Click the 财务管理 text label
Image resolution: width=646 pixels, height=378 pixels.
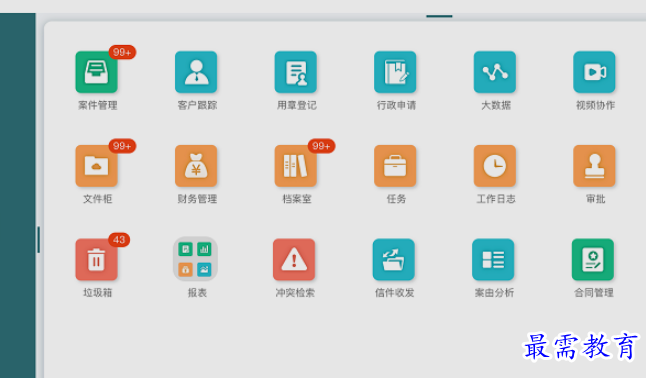coord(197,199)
